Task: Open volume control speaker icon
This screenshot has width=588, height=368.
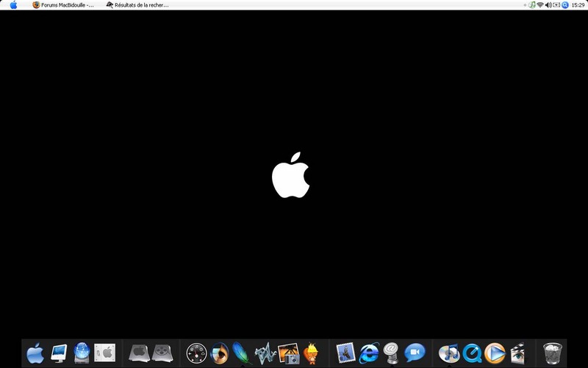Action: point(548,5)
